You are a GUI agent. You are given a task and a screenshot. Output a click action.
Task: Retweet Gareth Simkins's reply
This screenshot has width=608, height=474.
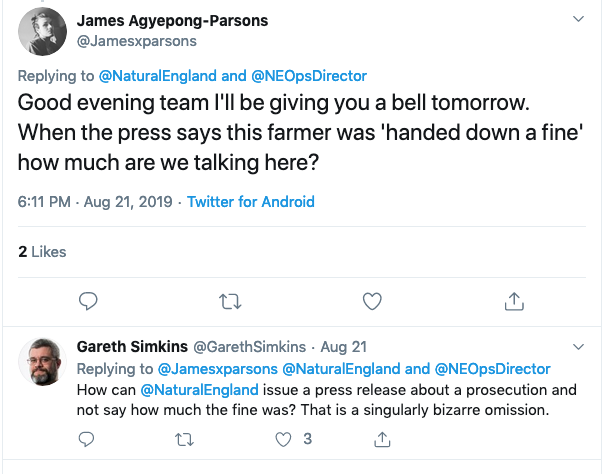tap(184, 439)
